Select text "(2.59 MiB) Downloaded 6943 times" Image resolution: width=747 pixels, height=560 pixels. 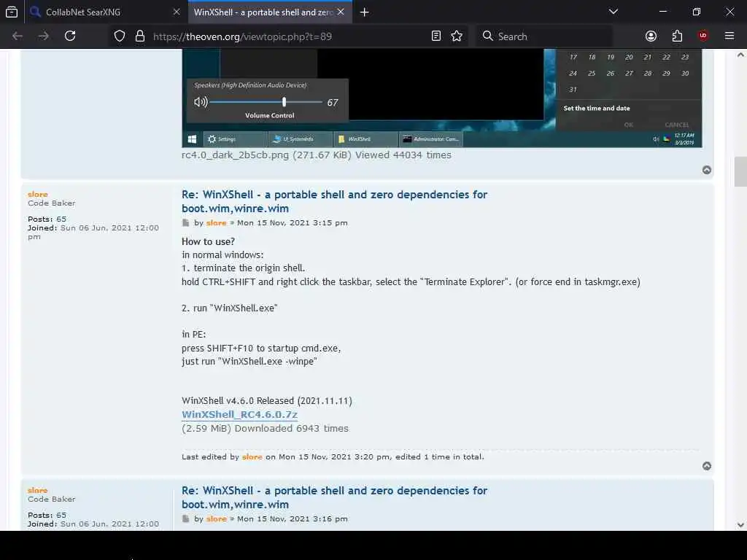[265, 429]
